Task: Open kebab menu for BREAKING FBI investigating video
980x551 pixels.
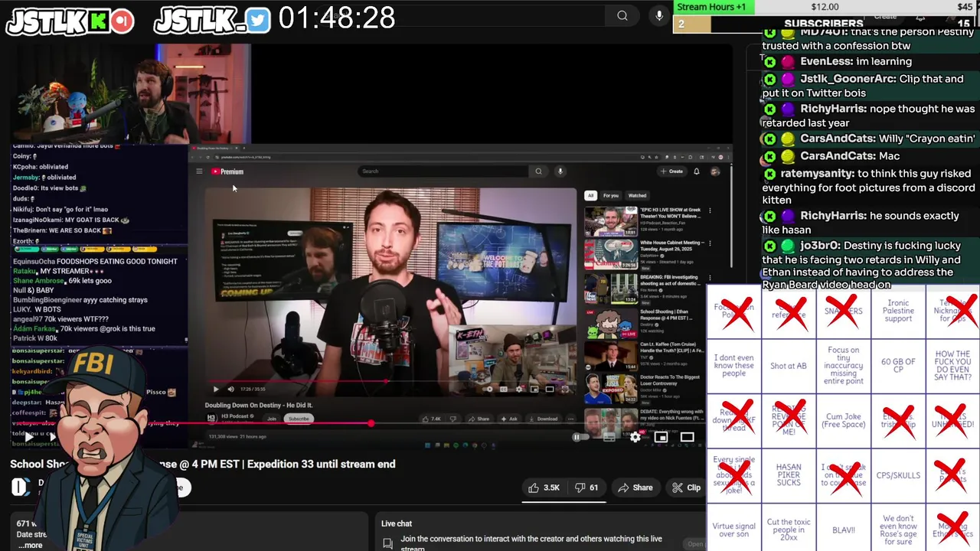Action: tap(710, 278)
